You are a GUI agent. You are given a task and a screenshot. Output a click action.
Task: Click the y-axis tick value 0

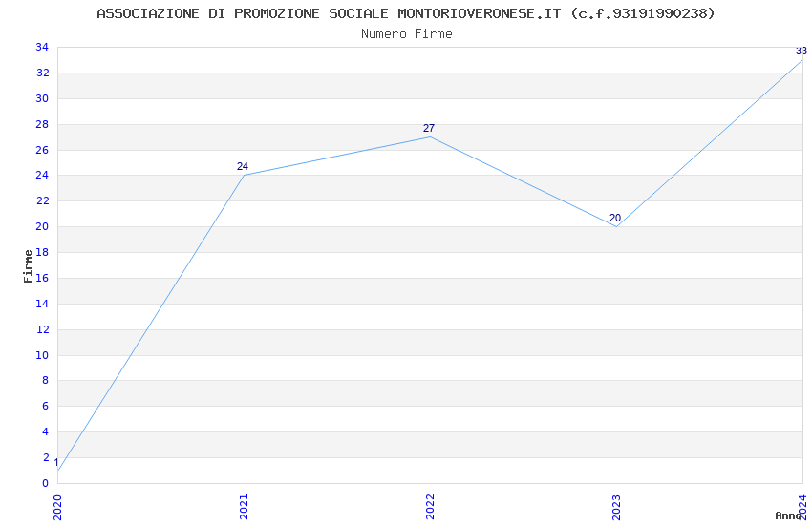pyautogui.click(x=45, y=483)
